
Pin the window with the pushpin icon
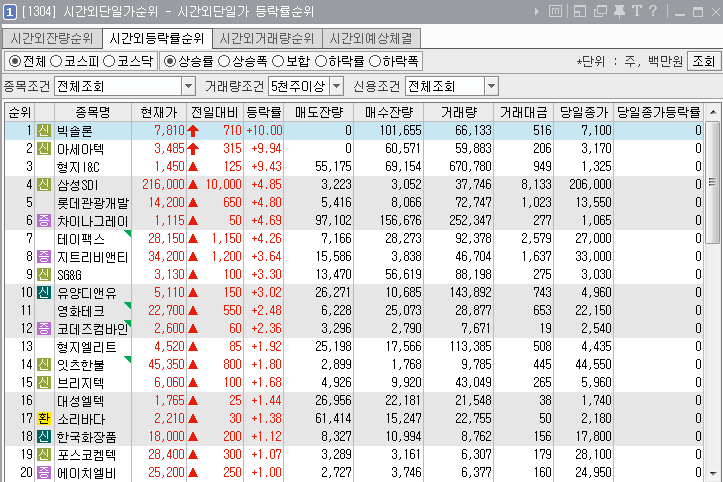pos(619,11)
